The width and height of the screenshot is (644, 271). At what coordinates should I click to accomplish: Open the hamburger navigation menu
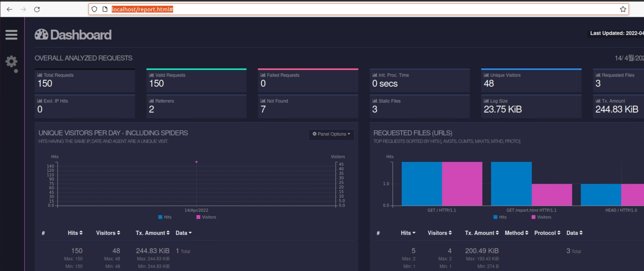tap(11, 35)
